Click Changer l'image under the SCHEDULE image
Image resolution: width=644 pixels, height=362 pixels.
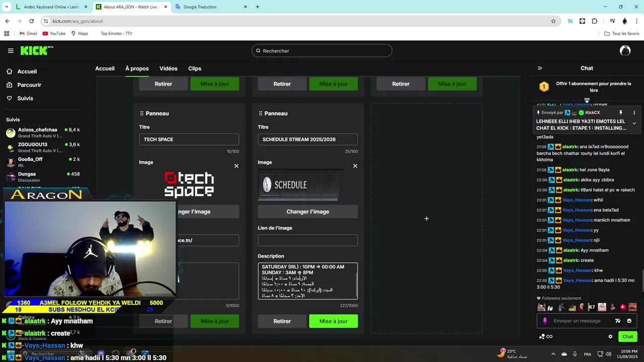[308, 212]
